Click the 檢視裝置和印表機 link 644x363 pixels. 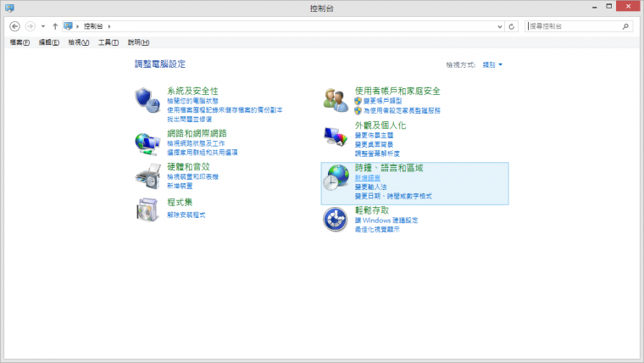pyautogui.click(x=192, y=176)
